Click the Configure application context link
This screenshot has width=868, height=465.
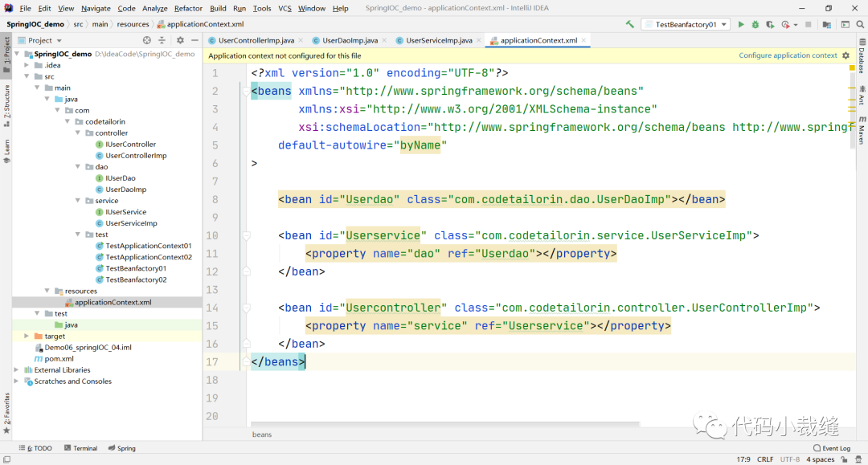click(x=788, y=55)
